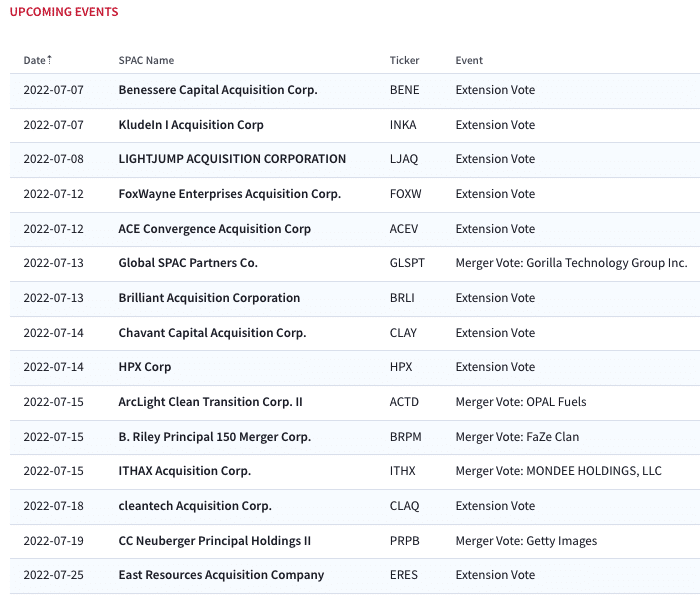The image size is (700, 595).
Task: Select date 2022-07-19 cell
Action: (53, 541)
